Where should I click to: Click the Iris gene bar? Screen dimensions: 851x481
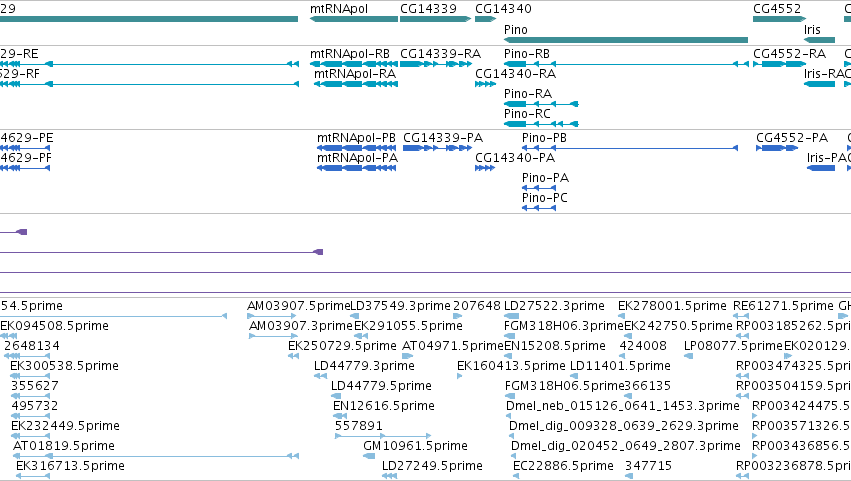pyautogui.click(x=820, y=40)
